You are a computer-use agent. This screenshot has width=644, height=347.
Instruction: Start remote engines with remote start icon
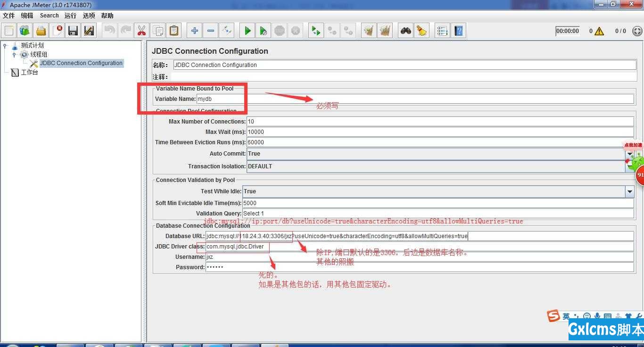click(x=316, y=31)
